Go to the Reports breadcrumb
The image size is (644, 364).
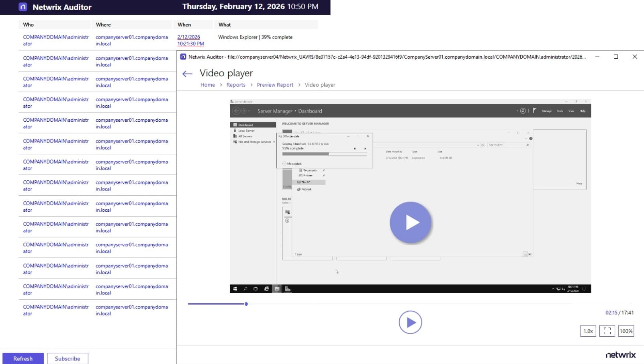coord(236,85)
